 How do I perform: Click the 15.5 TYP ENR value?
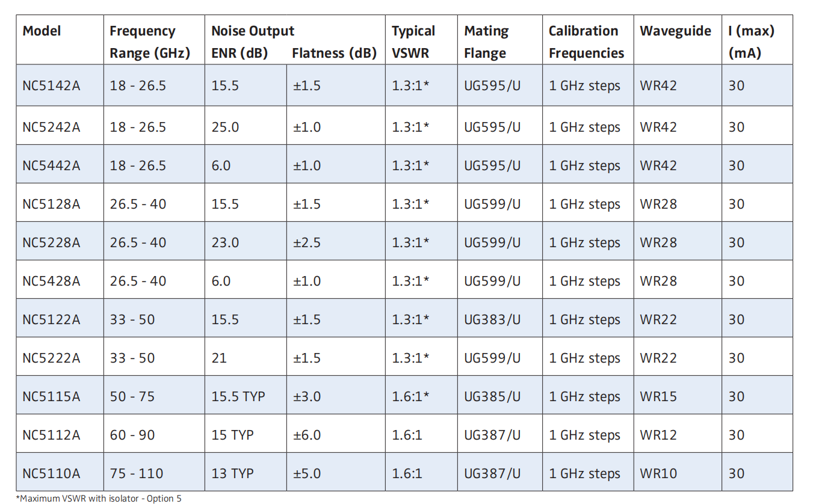click(238, 396)
